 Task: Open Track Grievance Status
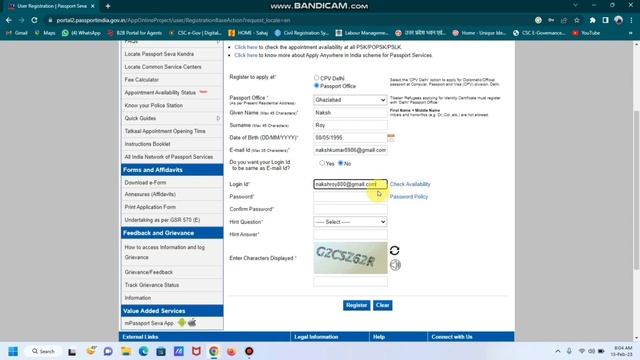pyautogui.click(x=152, y=285)
